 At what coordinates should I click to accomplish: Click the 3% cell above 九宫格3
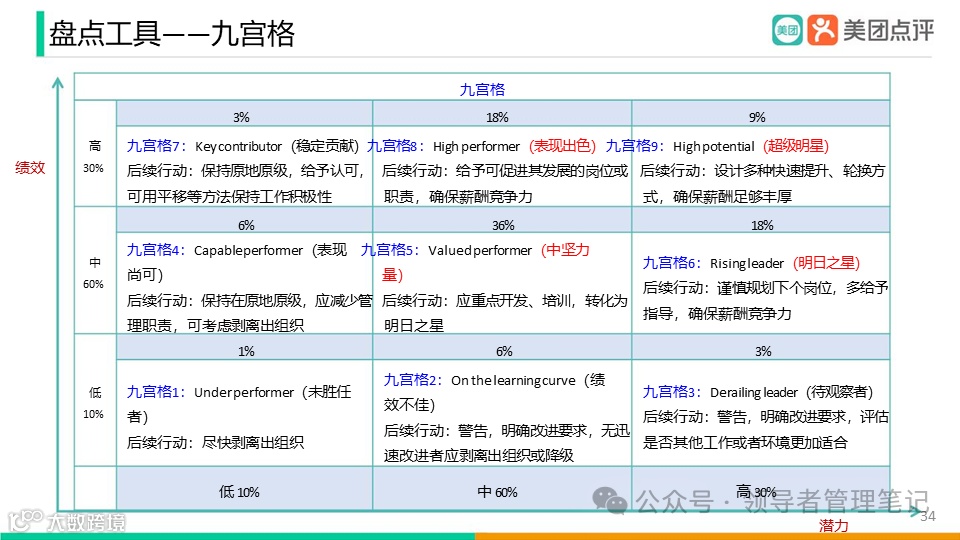(760, 347)
